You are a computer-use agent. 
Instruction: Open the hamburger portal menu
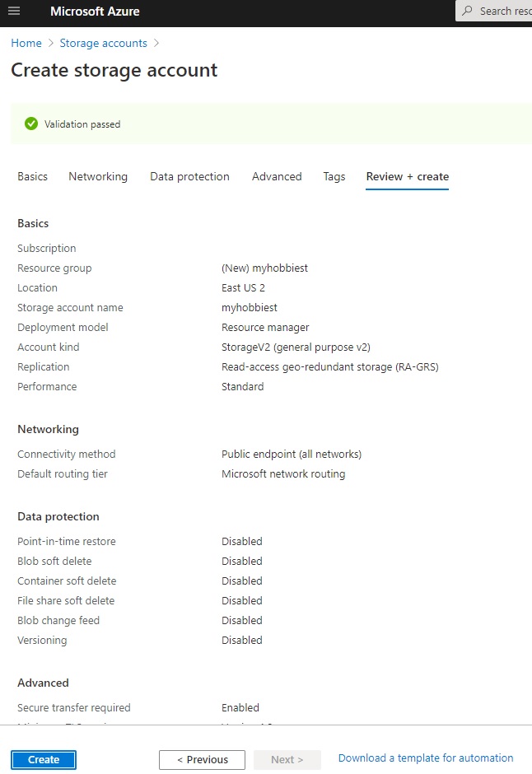[14, 11]
